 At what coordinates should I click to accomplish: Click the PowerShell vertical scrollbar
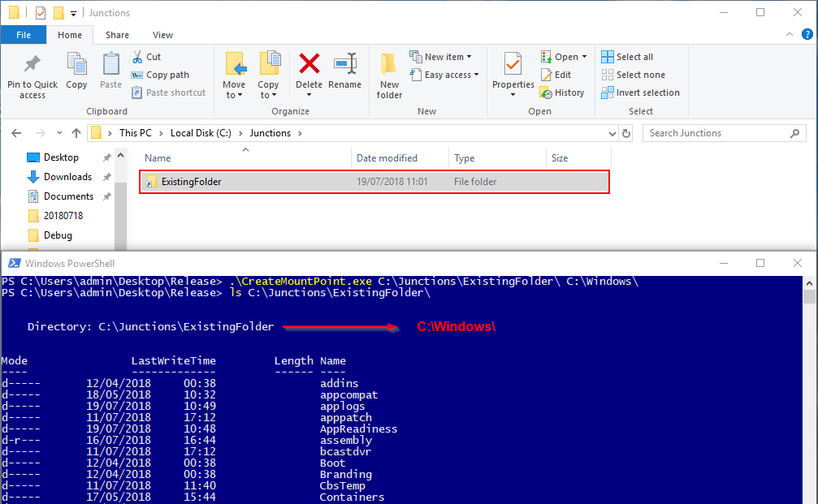point(809,390)
